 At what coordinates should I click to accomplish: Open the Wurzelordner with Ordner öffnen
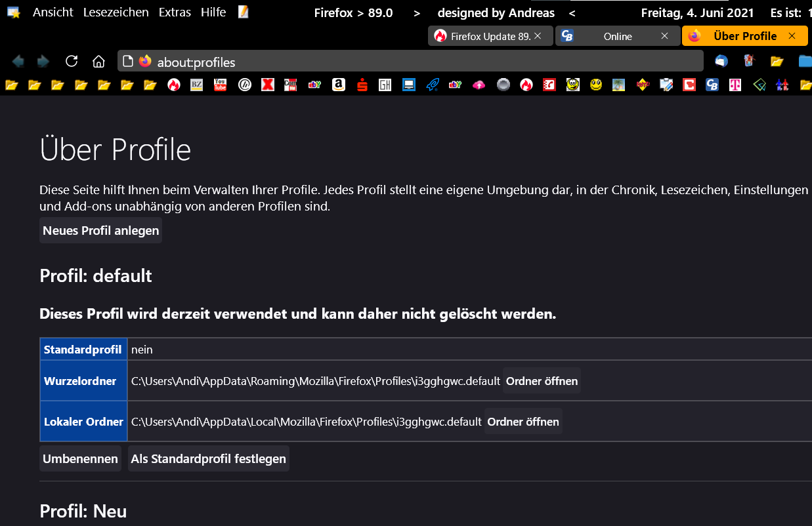[x=542, y=381]
